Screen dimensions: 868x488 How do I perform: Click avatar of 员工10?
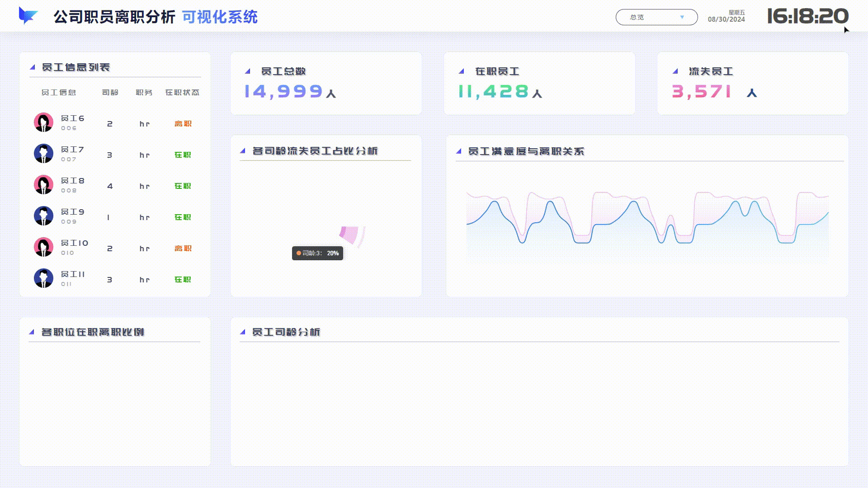pyautogui.click(x=43, y=247)
